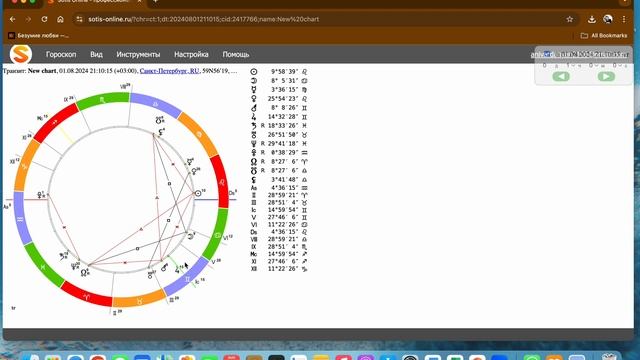The image size is (640, 360).
Task: Click the Sun symbol in the positions table
Action: 253,71
